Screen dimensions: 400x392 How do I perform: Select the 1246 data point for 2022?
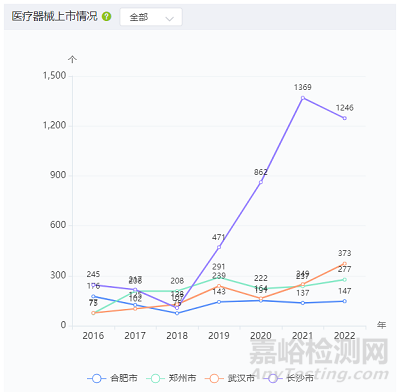point(345,118)
